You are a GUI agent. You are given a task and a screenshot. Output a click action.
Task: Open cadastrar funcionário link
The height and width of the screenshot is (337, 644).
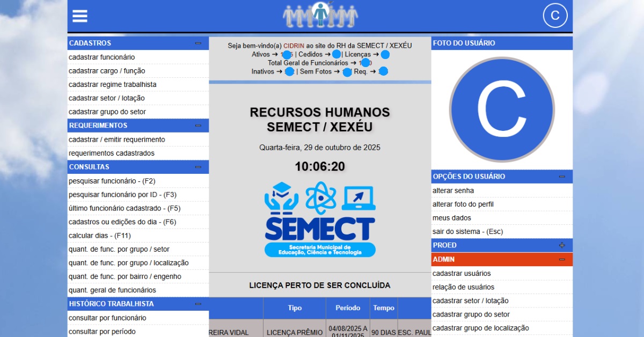coord(102,57)
